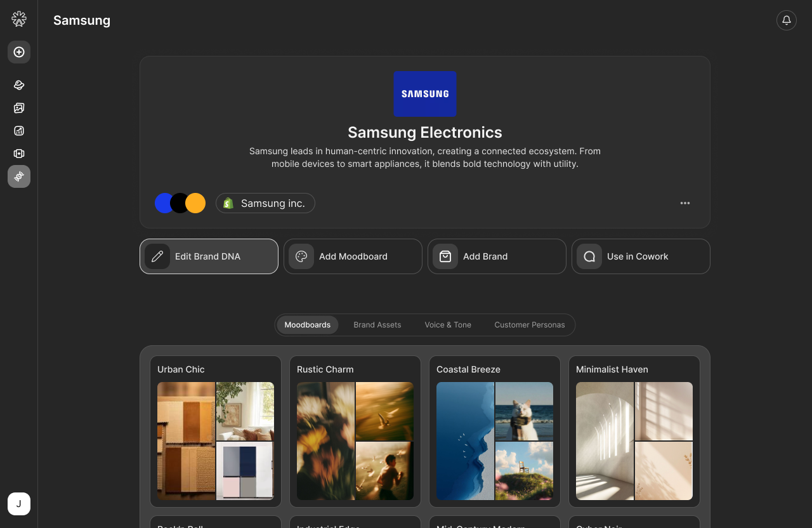Select the blue brand color swatch
This screenshot has width=812, height=528.
pyautogui.click(x=163, y=203)
